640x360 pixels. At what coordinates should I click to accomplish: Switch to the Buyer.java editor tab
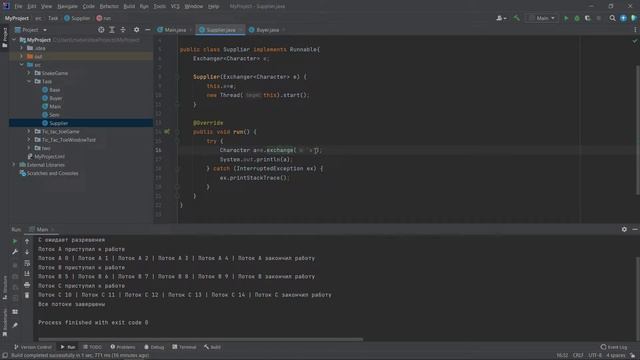(x=267, y=30)
